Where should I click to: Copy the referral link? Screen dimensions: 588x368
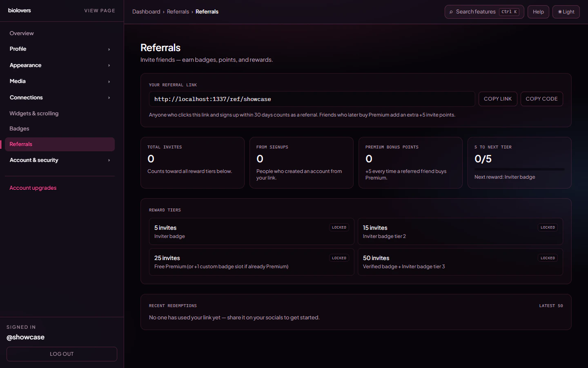pyautogui.click(x=498, y=99)
